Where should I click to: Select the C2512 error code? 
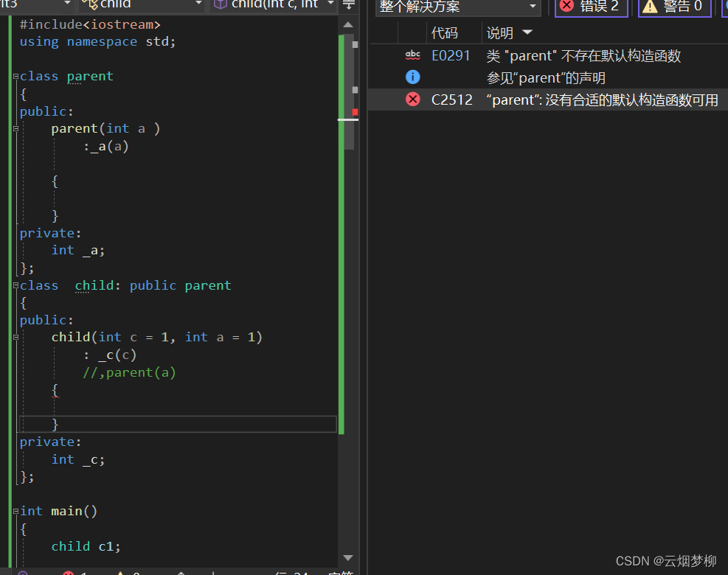point(451,100)
